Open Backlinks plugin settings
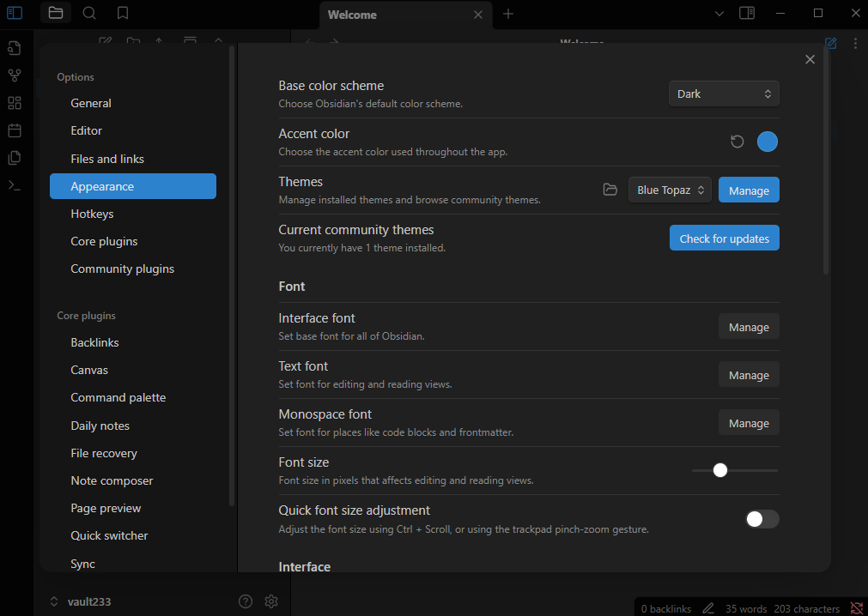The height and width of the screenshot is (616, 868). point(133,342)
